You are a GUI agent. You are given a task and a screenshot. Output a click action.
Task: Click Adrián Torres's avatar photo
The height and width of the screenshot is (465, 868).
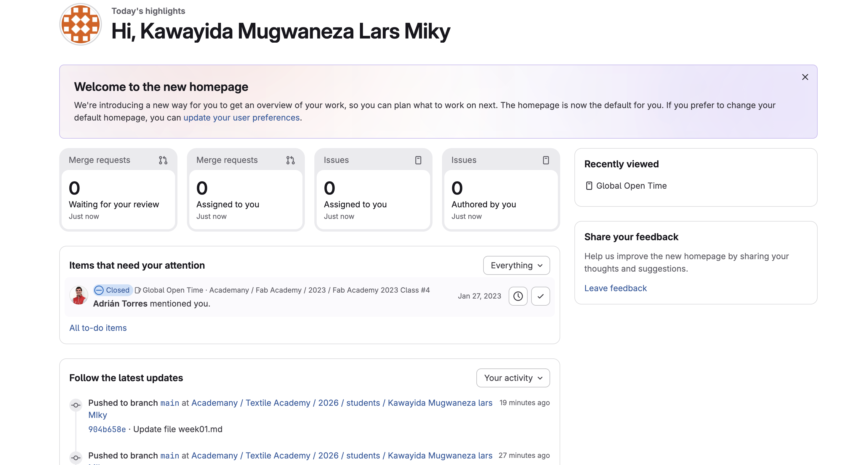click(x=79, y=296)
